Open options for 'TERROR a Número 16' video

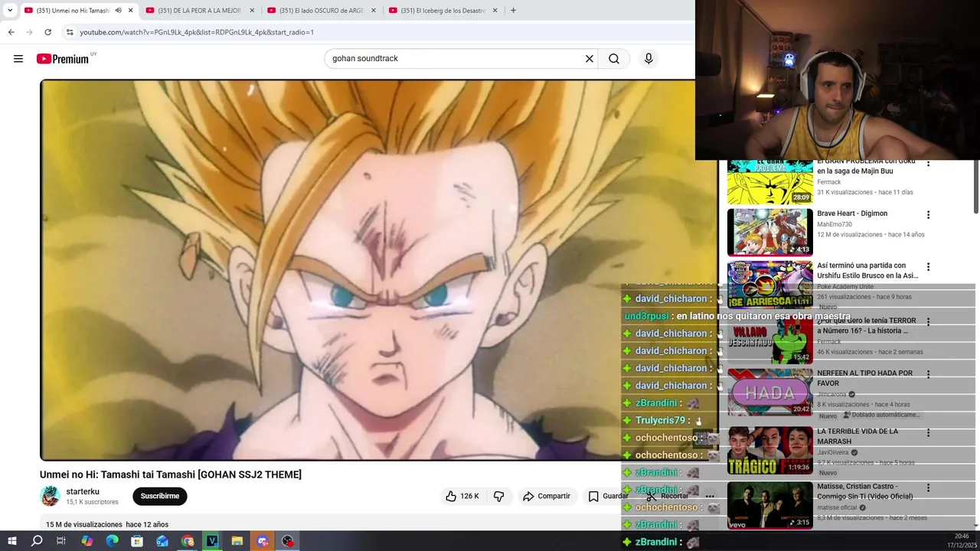click(x=928, y=322)
